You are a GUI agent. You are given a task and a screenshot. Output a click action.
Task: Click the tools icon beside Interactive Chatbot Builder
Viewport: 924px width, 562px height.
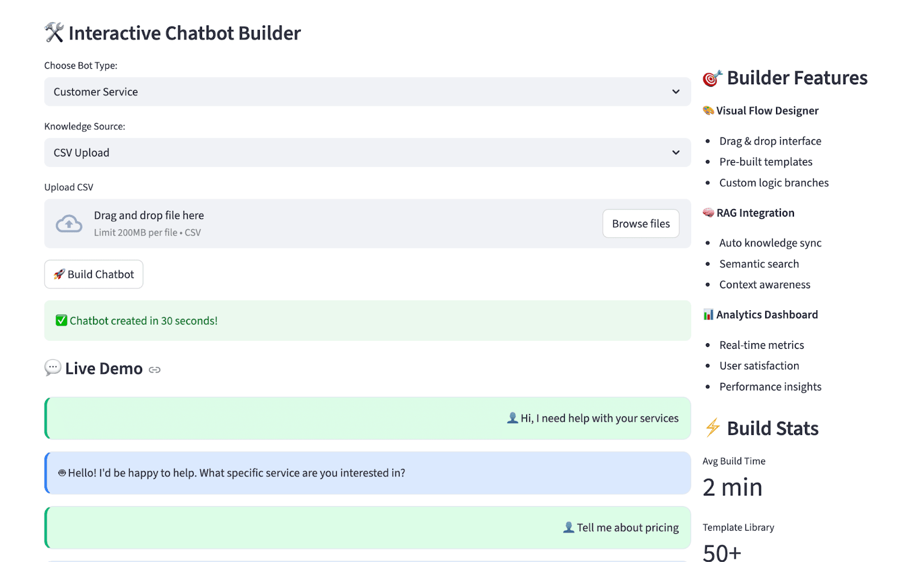click(x=54, y=33)
